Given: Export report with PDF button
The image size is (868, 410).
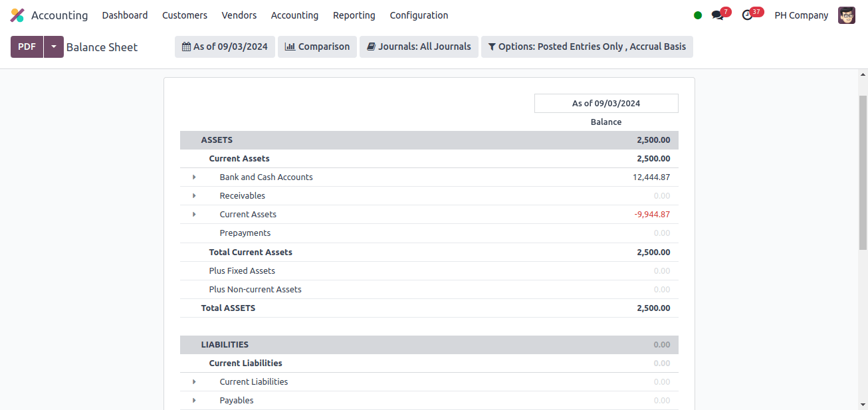Looking at the screenshot, I should coord(27,47).
